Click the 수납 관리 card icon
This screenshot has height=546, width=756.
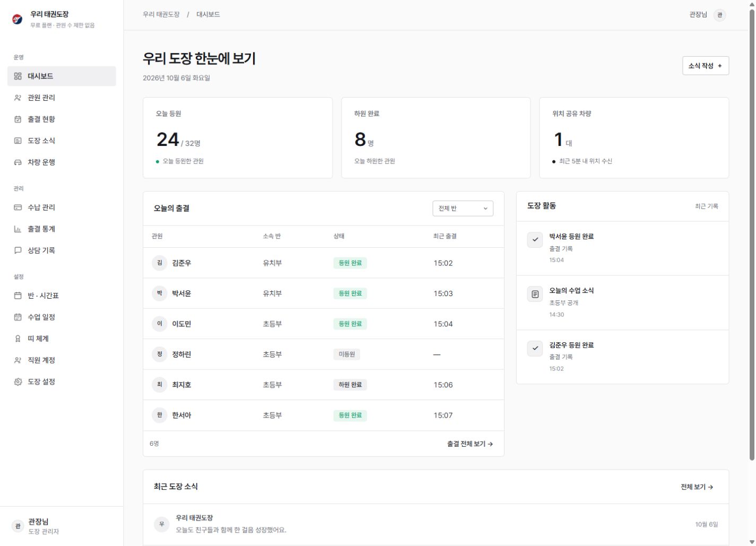(x=18, y=207)
